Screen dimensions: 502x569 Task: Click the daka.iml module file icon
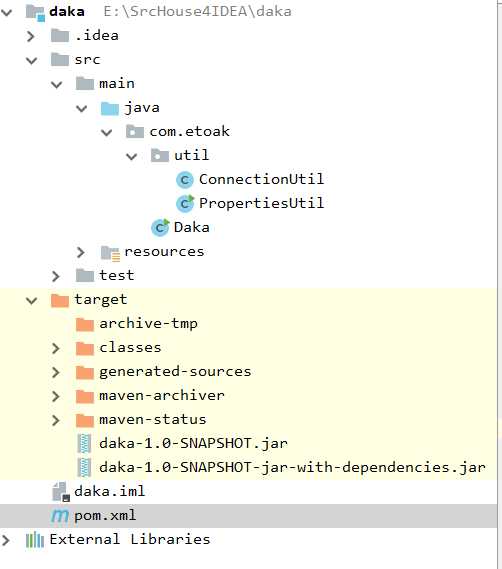[61, 492]
